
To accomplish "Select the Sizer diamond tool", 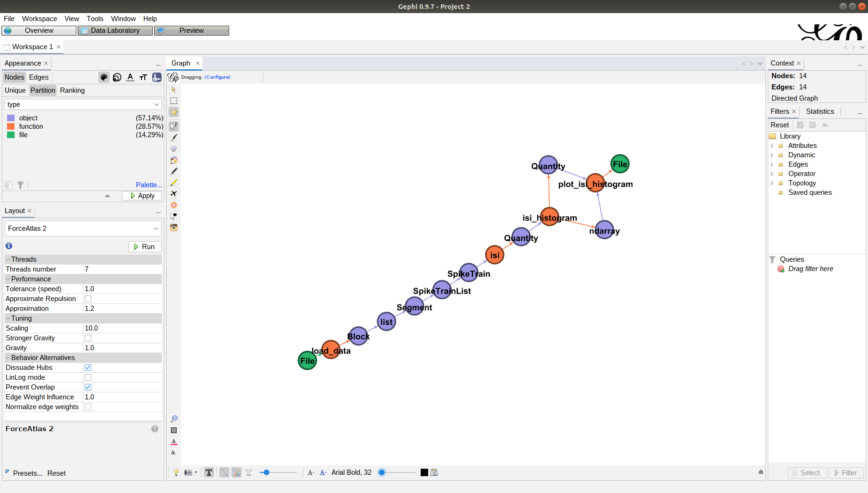I will 174,149.
